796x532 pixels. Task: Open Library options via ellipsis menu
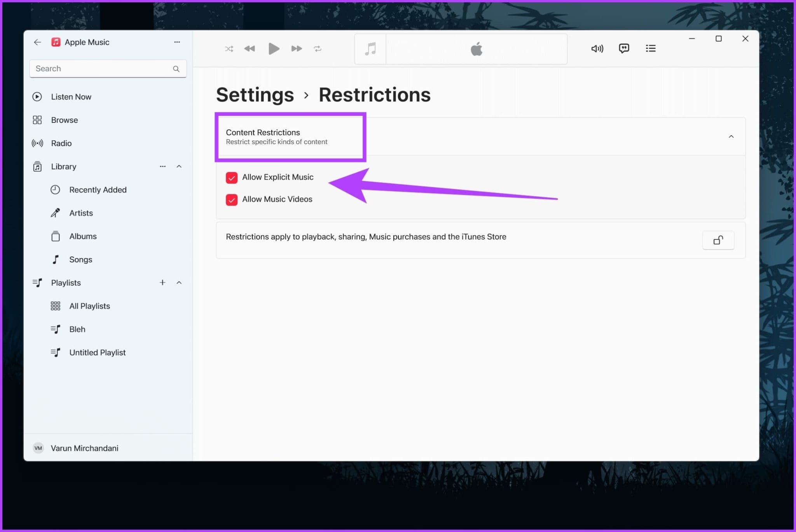coord(162,166)
